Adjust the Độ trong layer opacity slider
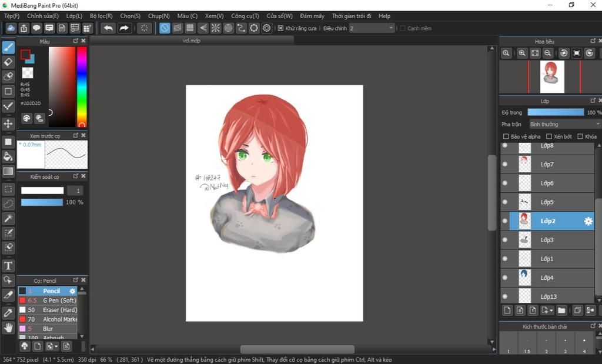This screenshot has width=602, height=364. coord(556,112)
